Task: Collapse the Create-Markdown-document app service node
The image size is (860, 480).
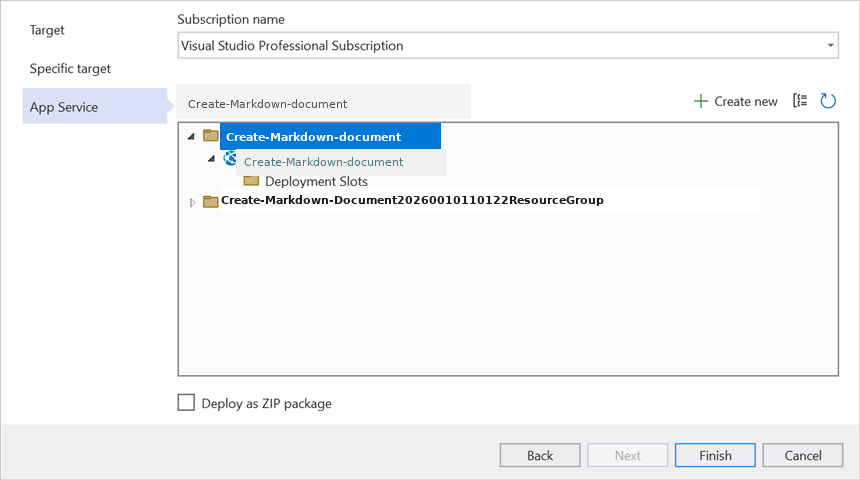Action: click(x=211, y=159)
